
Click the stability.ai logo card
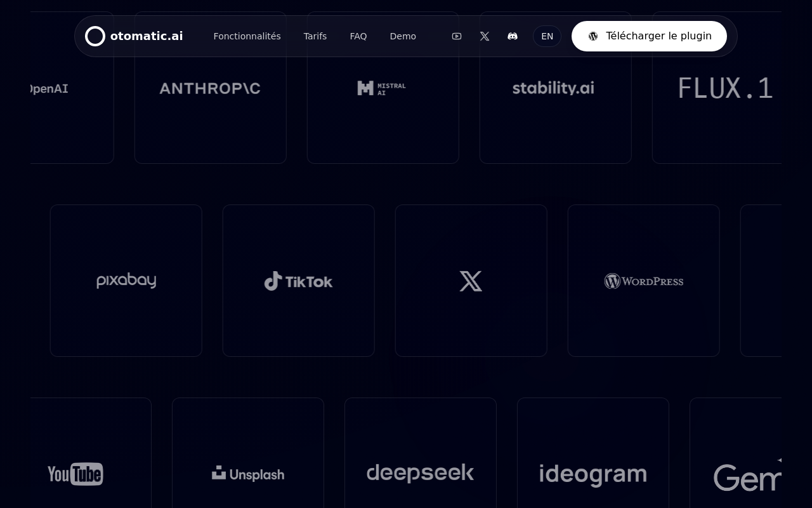(x=555, y=88)
